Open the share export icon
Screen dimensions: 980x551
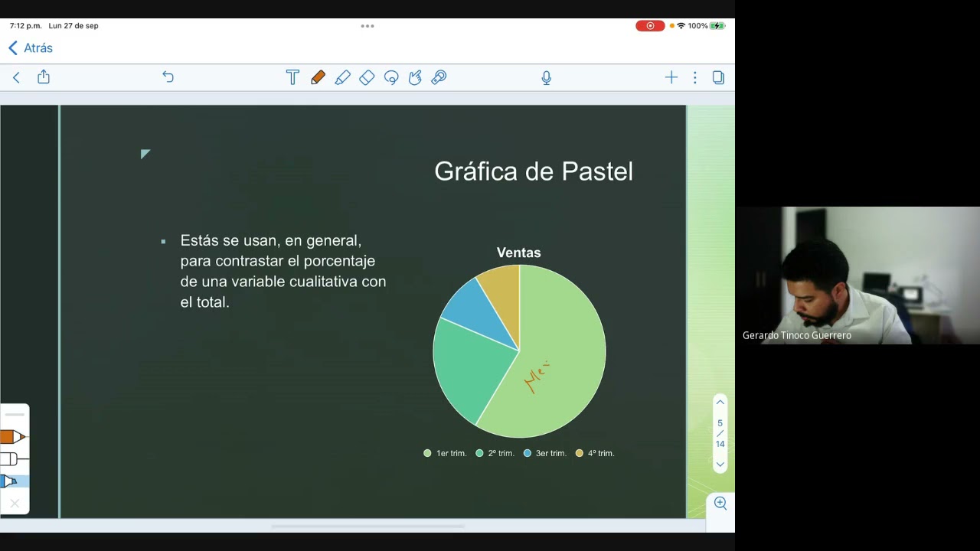[44, 77]
